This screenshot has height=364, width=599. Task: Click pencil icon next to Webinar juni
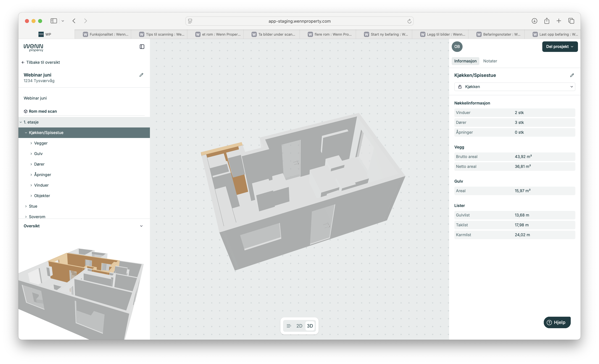(141, 75)
